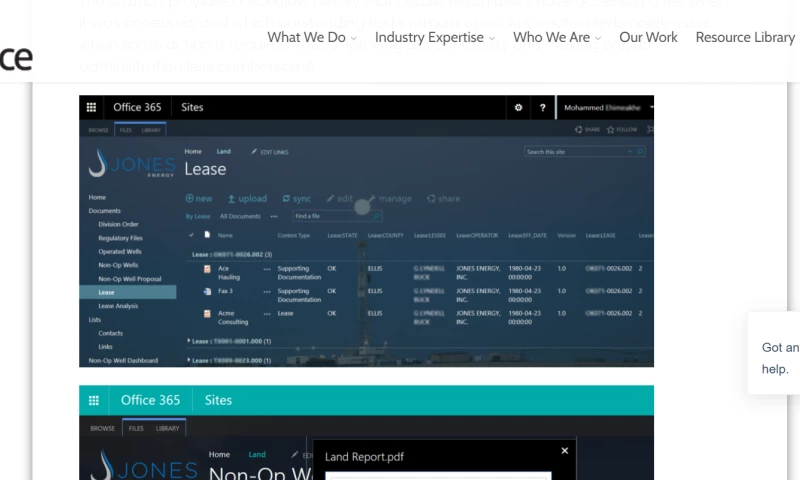The height and width of the screenshot is (480, 800).
Task: Click the document type icon column header
Action: click(x=207, y=235)
